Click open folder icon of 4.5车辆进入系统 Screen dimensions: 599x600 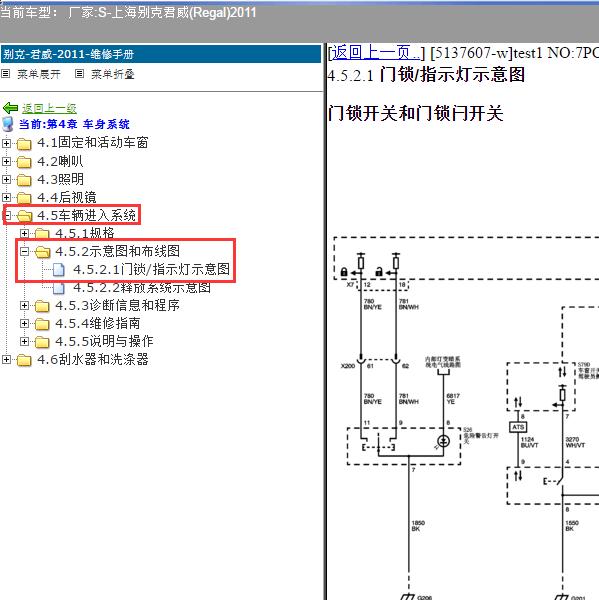24,216
